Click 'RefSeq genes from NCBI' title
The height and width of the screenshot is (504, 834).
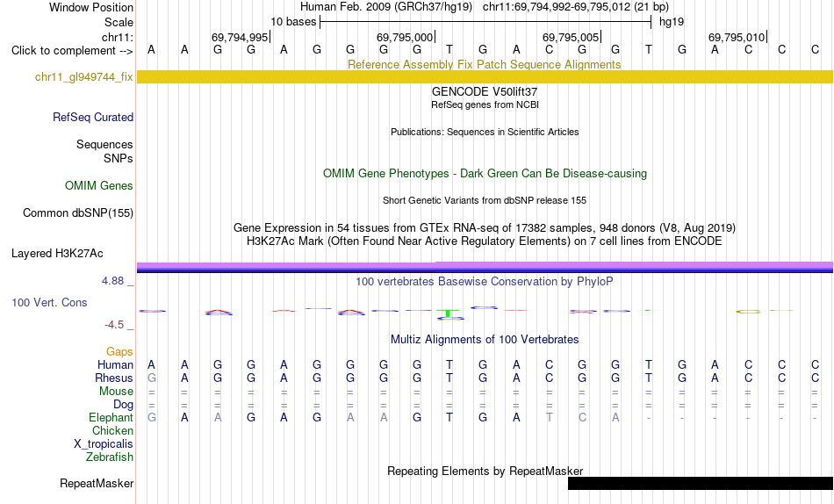(485, 104)
